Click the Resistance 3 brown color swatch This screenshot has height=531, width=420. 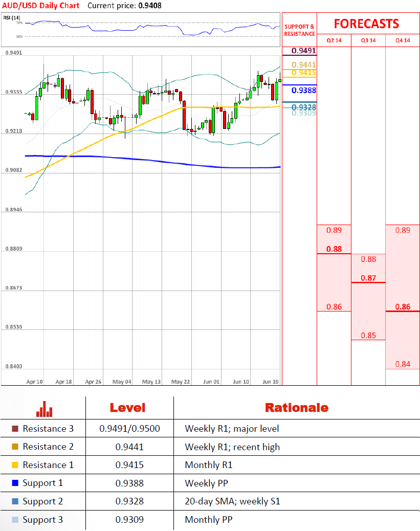(x=15, y=429)
